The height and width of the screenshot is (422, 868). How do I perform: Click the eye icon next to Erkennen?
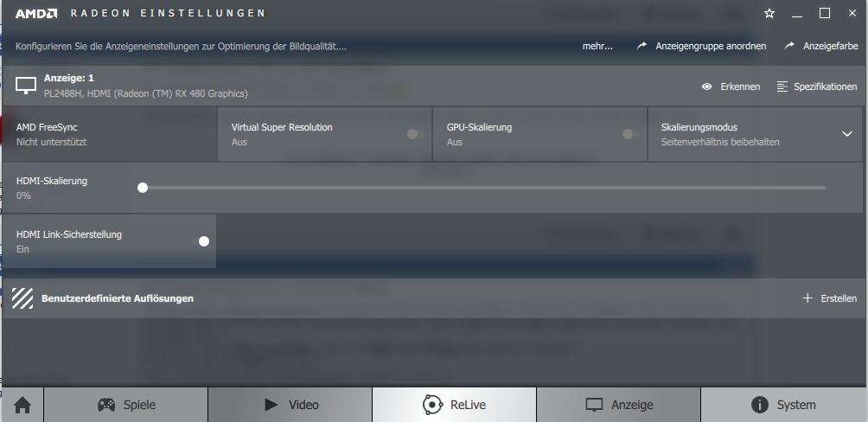point(707,86)
